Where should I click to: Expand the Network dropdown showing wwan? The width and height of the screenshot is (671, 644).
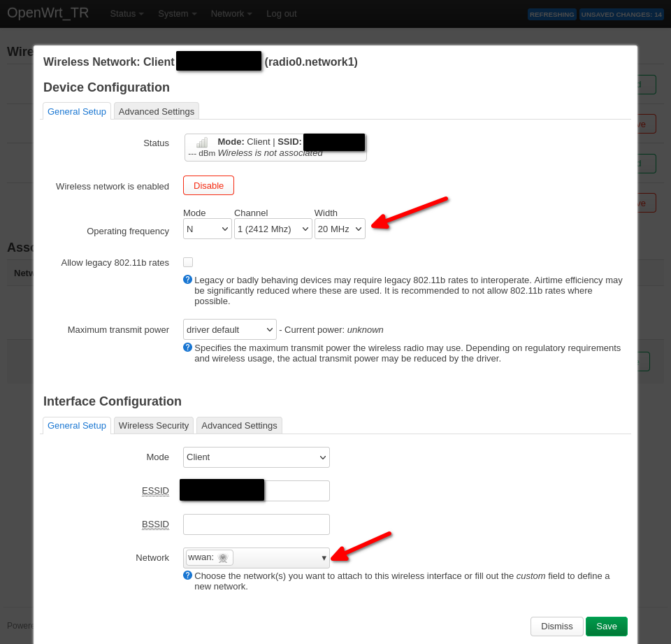[256, 557]
